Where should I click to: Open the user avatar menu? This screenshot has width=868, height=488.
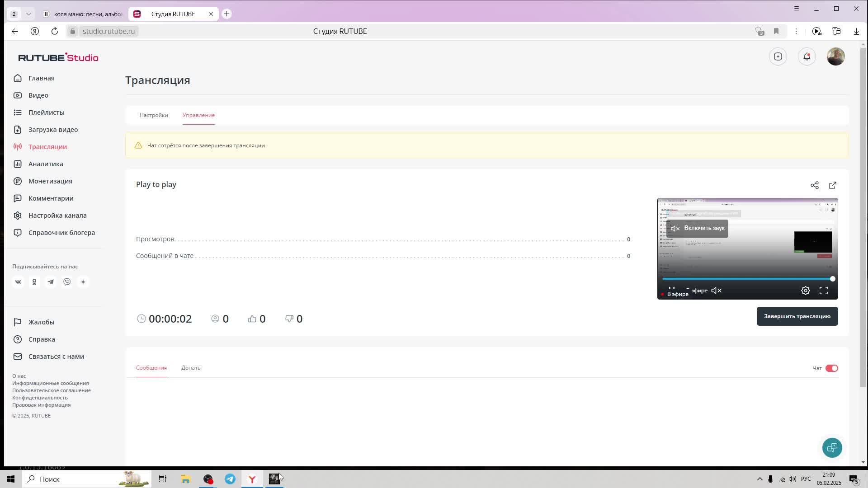tap(835, 57)
